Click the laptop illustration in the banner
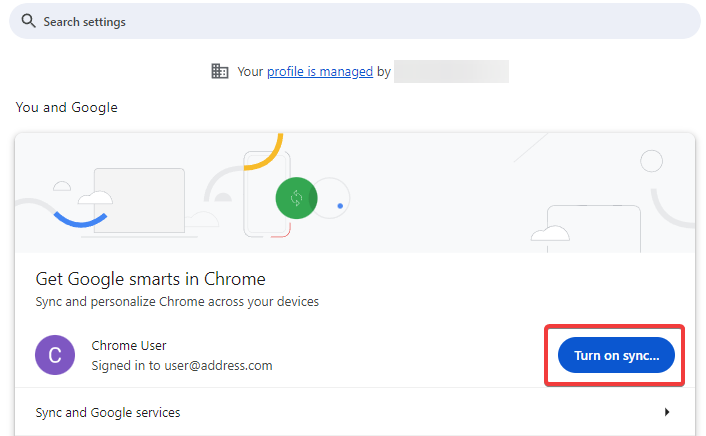The image size is (706, 436). [x=139, y=200]
